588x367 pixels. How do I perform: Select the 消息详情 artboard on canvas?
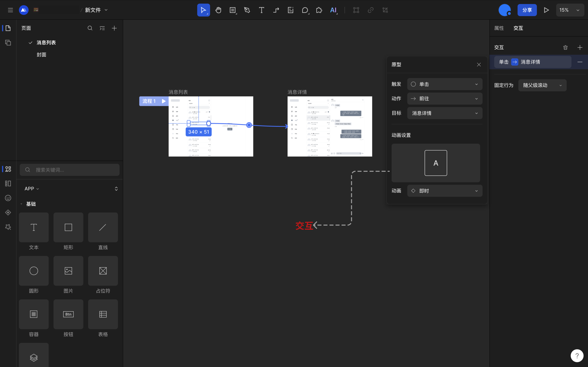coord(330,126)
